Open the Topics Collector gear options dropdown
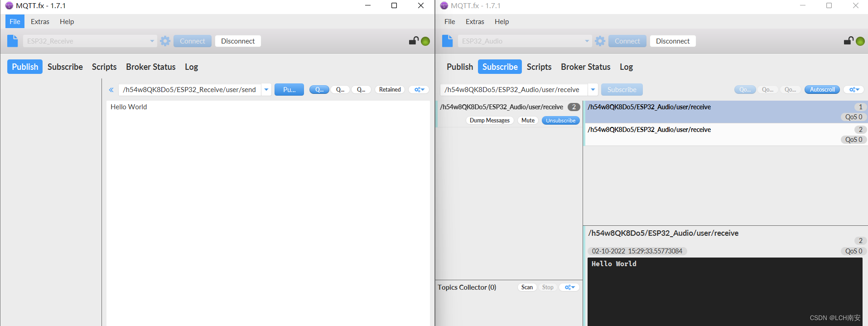This screenshot has width=868, height=326. click(569, 287)
